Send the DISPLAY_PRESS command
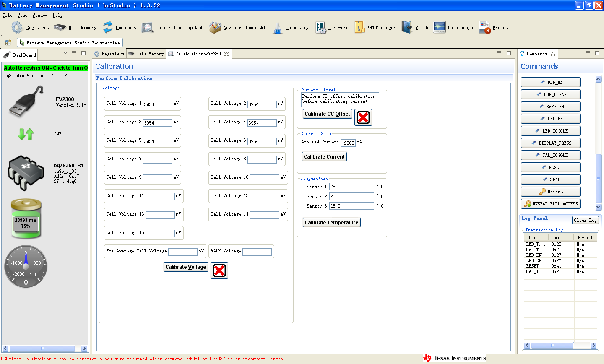The image size is (604, 364). (551, 143)
